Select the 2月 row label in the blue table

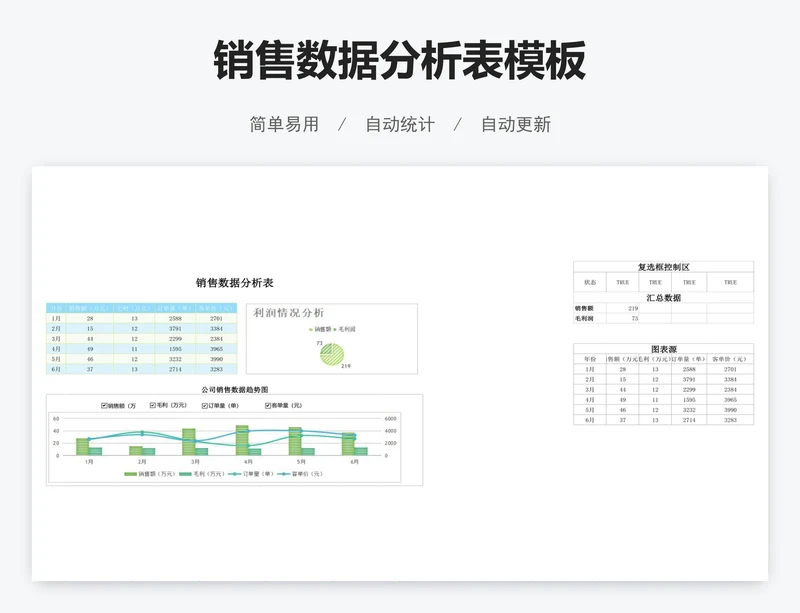tap(56, 329)
